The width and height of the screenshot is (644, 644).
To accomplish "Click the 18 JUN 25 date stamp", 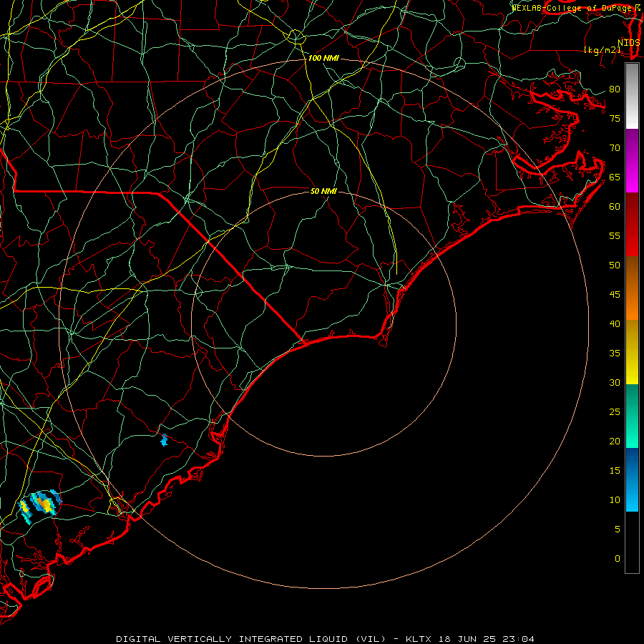I will click(x=468, y=639).
